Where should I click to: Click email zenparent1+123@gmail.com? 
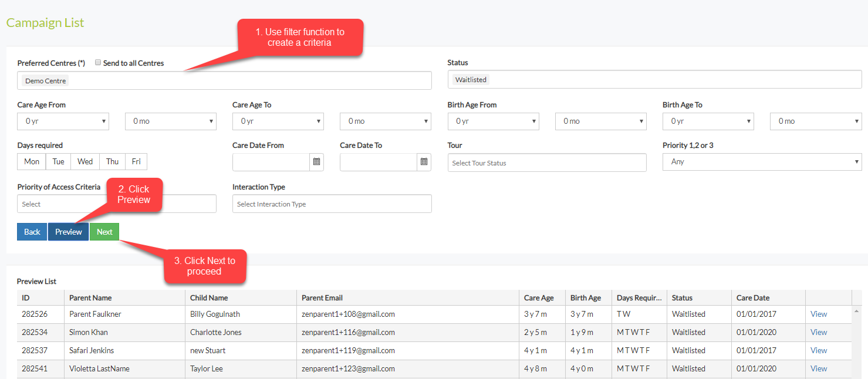348,368
